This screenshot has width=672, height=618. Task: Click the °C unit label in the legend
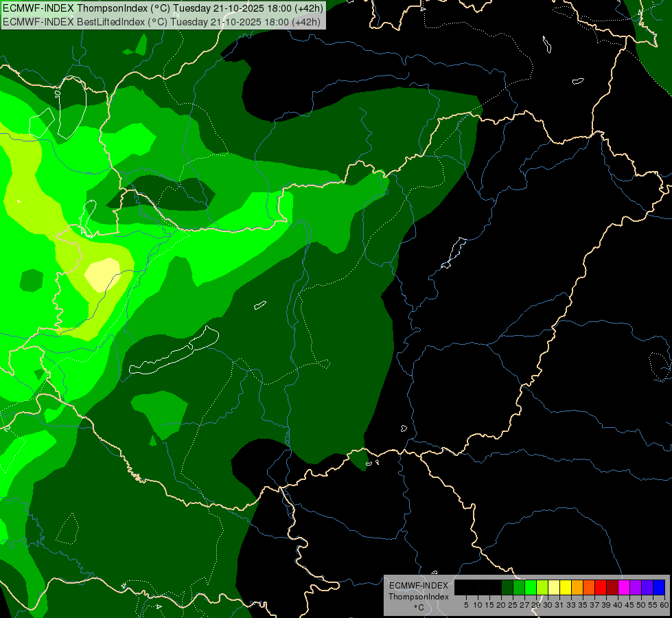(419, 607)
